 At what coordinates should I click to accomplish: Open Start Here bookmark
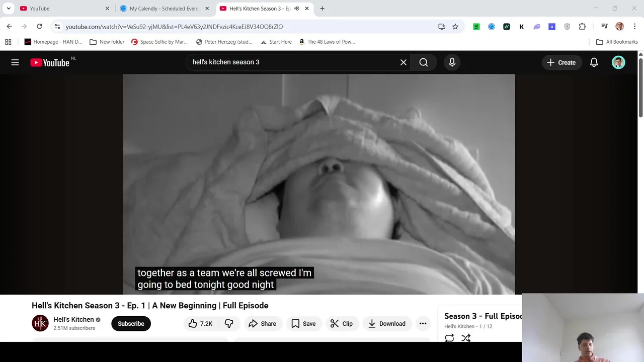pyautogui.click(x=276, y=42)
